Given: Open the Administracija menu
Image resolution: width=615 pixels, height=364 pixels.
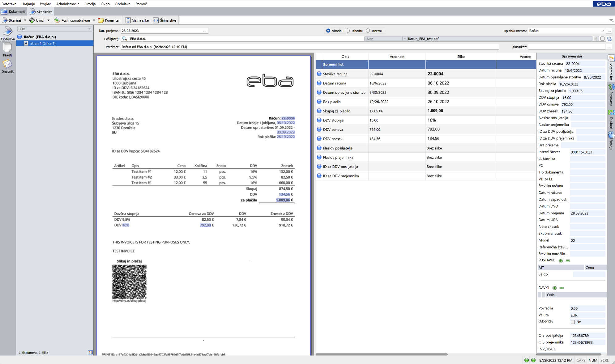Looking at the screenshot, I should [68, 4].
